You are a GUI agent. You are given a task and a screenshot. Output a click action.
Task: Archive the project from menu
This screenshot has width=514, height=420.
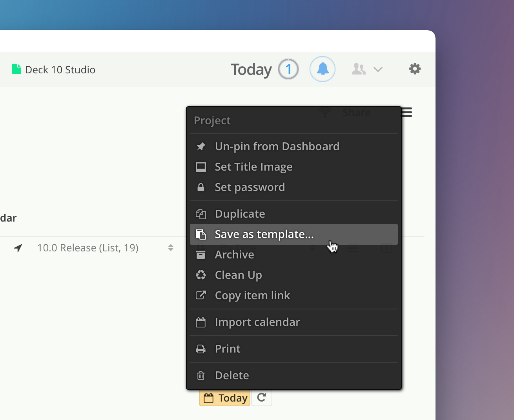[x=234, y=255]
